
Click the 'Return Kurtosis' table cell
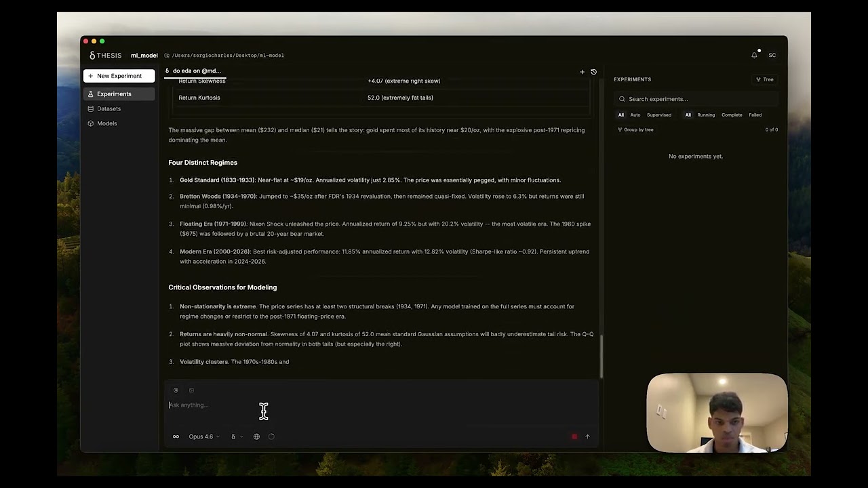199,98
